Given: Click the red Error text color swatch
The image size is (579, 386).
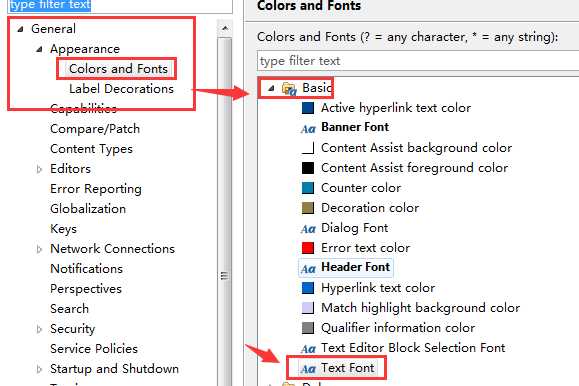Looking at the screenshot, I should tap(308, 248).
